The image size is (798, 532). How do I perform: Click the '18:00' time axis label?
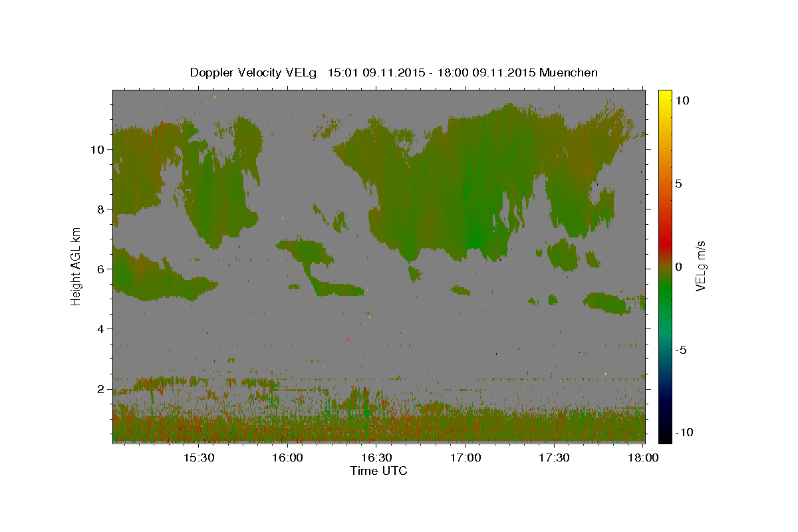click(x=644, y=458)
